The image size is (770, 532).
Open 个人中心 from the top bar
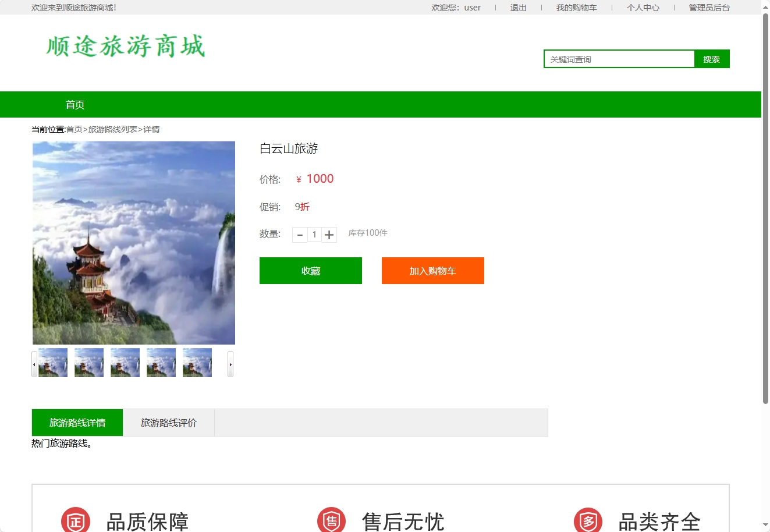pos(643,8)
